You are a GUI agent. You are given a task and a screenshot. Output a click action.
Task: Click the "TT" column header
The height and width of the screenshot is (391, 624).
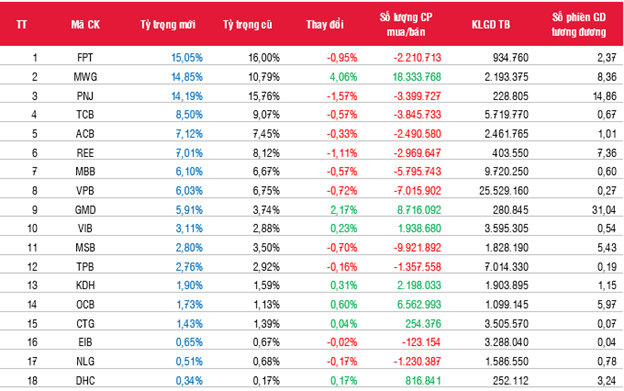click(x=22, y=25)
